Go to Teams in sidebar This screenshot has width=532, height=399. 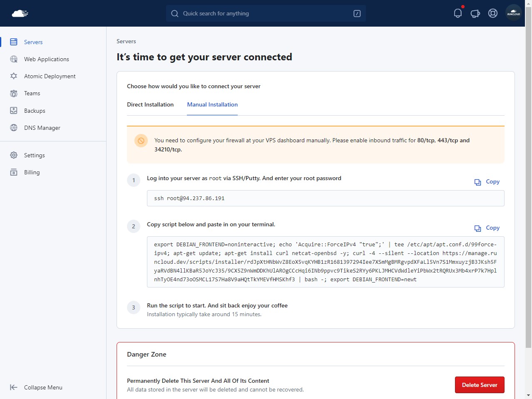point(32,93)
